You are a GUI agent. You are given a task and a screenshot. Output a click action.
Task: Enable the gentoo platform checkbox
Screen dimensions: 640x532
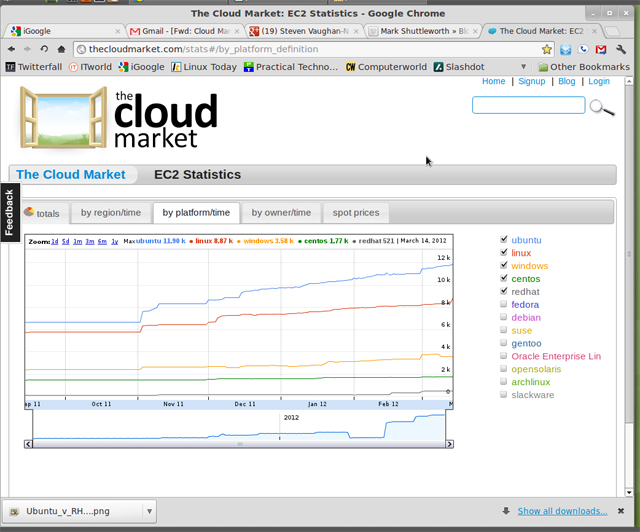tap(504, 343)
